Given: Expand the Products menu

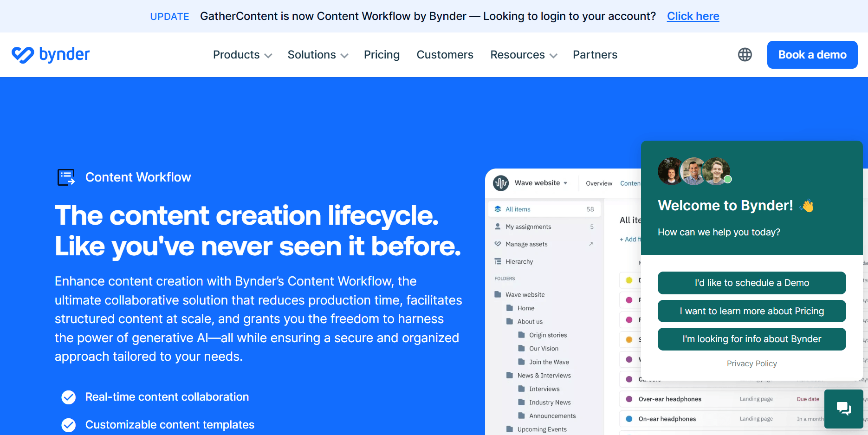Looking at the screenshot, I should tap(242, 55).
